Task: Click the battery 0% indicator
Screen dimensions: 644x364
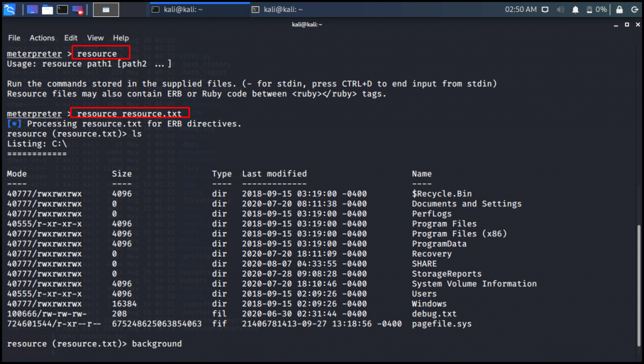Action: click(x=594, y=9)
